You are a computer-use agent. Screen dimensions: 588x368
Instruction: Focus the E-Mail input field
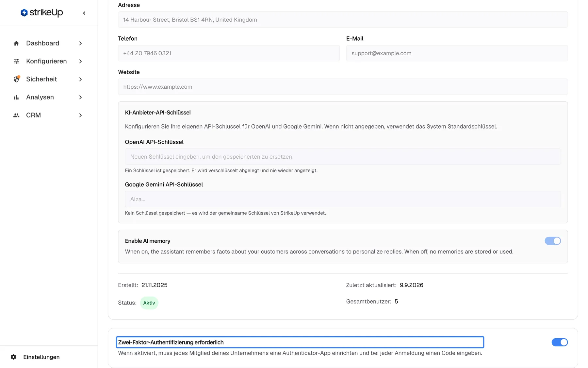click(457, 53)
